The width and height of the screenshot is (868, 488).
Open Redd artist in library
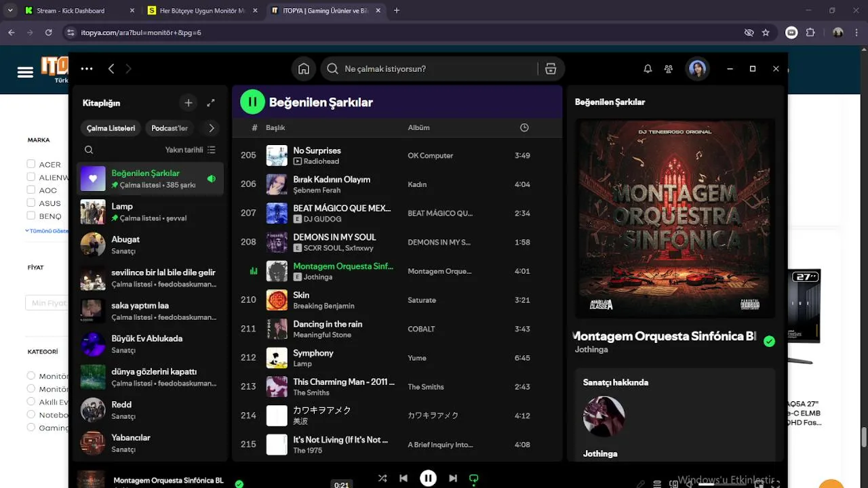tap(150, 410)
